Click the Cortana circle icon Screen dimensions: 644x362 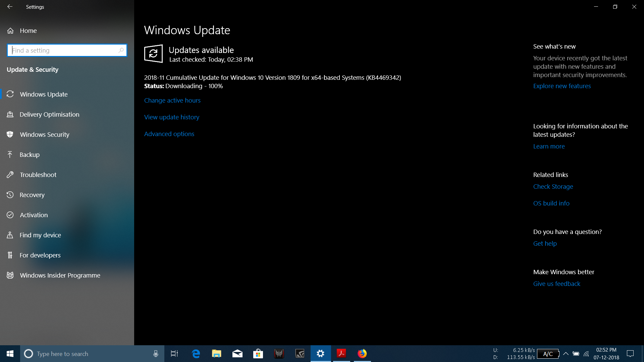point(29,354)
